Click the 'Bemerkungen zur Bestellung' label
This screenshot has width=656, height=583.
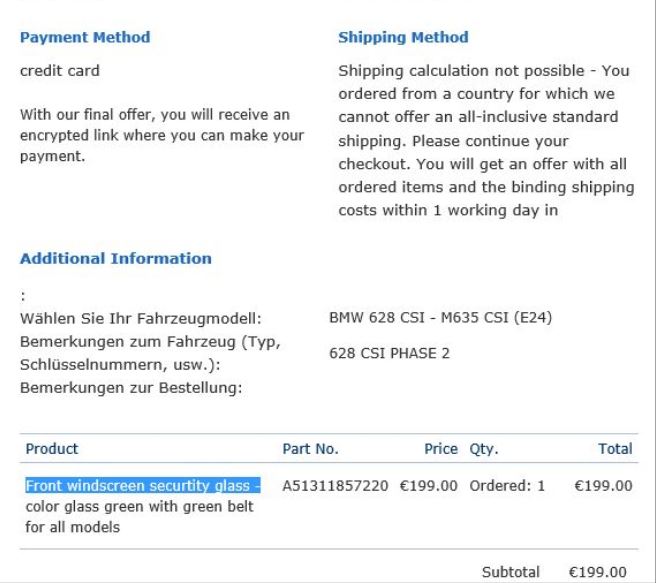(x=131, y=388)
